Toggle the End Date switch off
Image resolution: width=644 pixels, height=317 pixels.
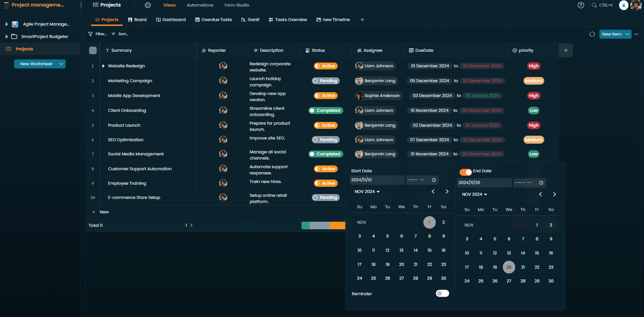465,172
